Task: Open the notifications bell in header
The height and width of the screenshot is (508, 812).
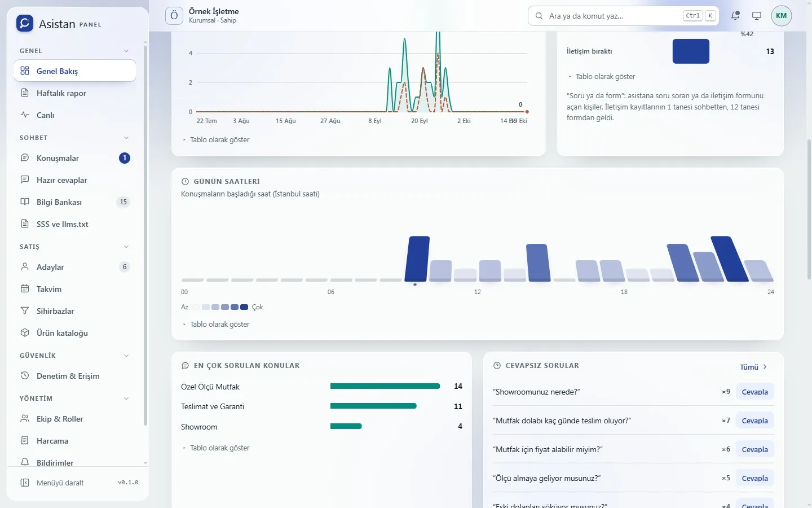Action: pos(735,16)
